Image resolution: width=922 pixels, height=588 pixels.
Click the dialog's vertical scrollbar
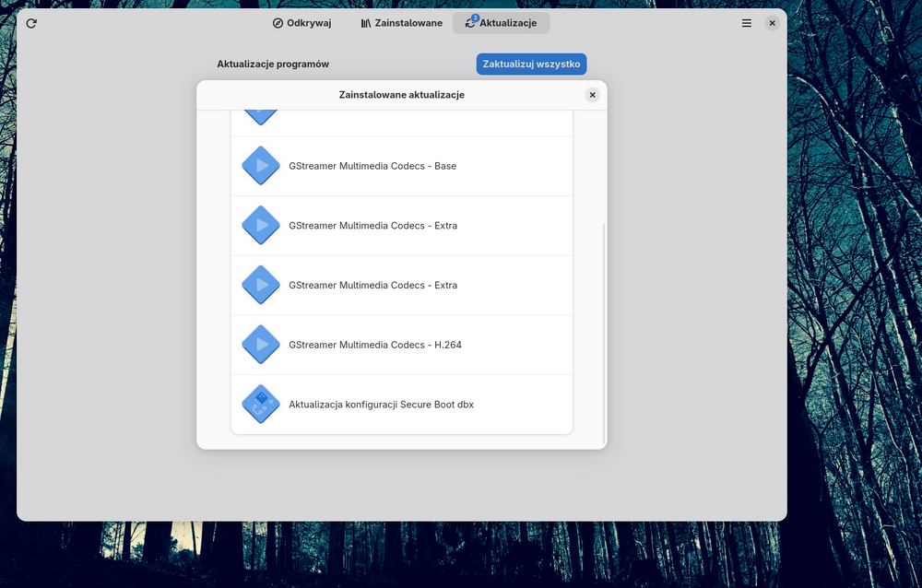point(603,332)
